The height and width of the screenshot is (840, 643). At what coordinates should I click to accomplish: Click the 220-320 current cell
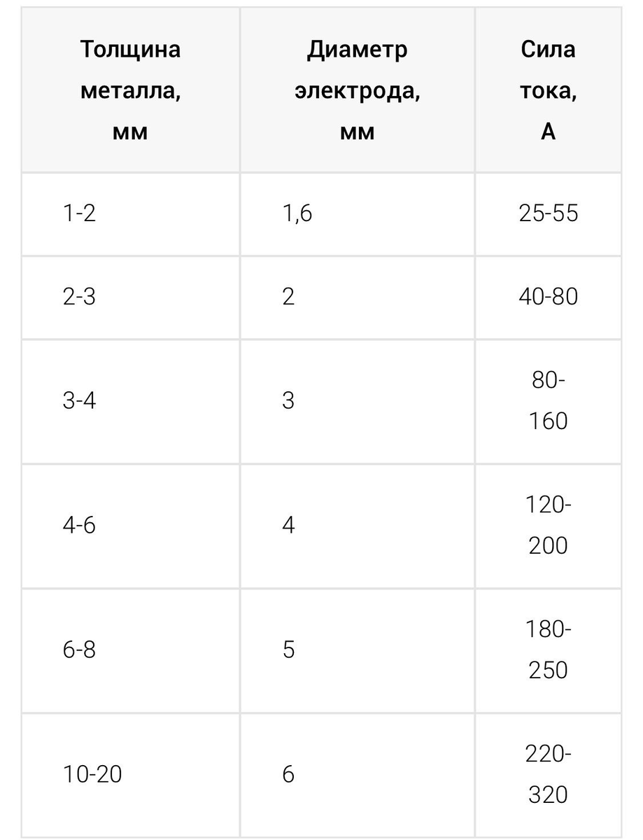pyautogui.click(x=548, y=775)
